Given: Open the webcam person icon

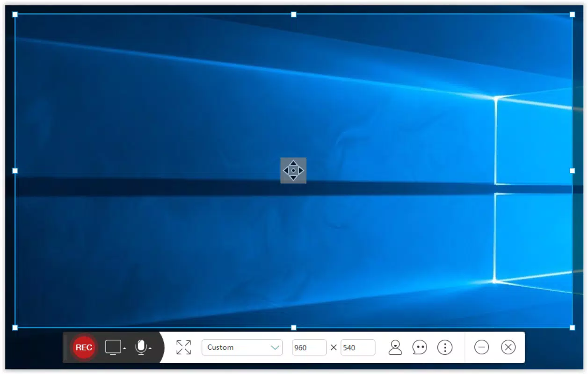Looking at the screenshot, I should [x=395, y=347].
